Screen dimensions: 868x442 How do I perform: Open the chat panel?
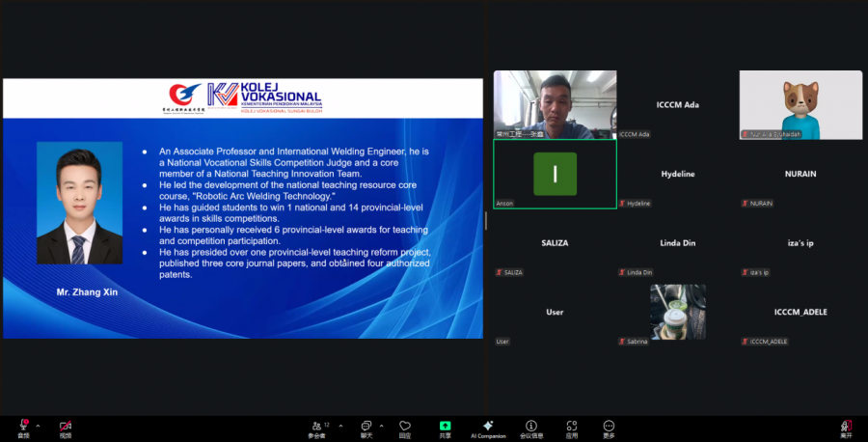[366, 426]
